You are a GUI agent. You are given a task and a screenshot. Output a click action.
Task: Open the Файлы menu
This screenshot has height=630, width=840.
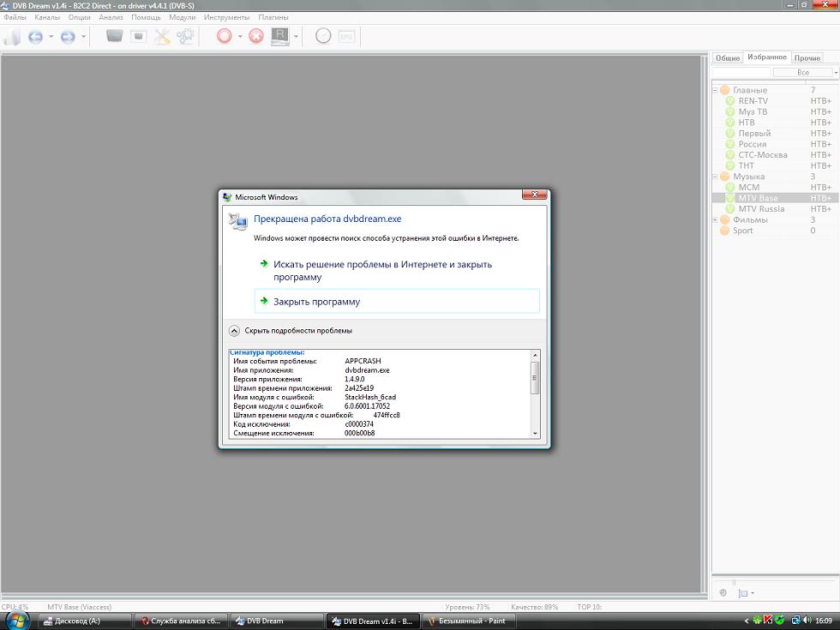click(15, 17)
